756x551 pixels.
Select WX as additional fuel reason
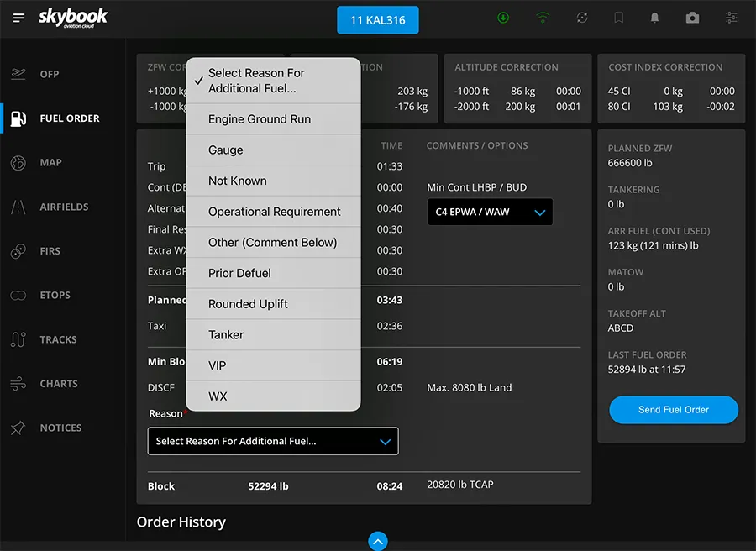pyautogui.click(x=218, y=396)
